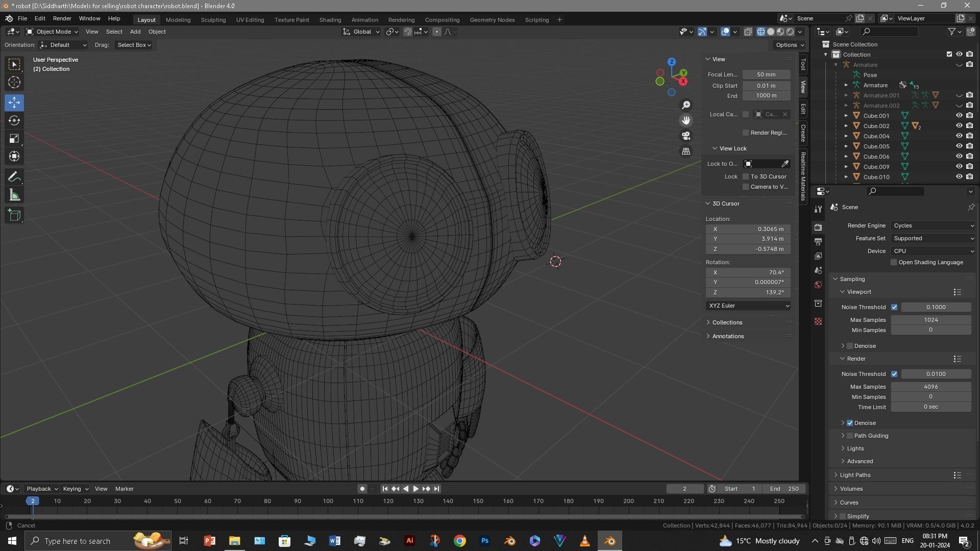The height and width of the screenshot is (551, 980).
Task: Click the Play animation button
Action: click(416, 489)
